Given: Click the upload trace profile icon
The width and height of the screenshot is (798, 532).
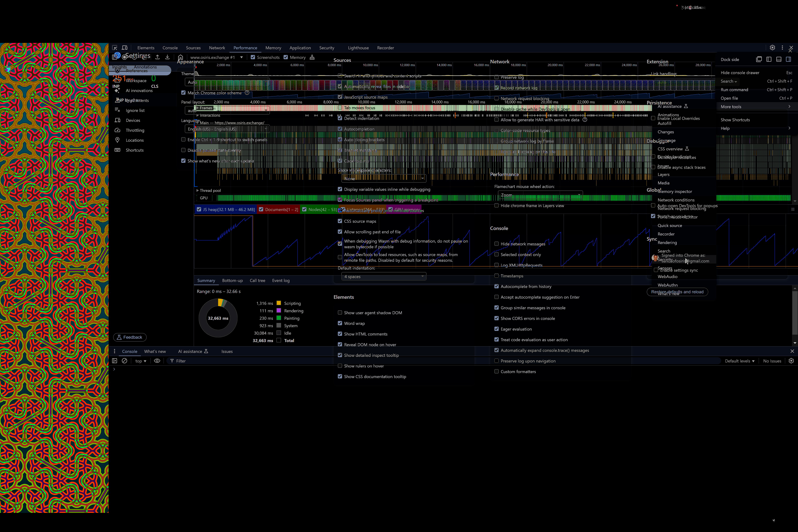Looking at the screenshot, I should (x=157, y=57).
